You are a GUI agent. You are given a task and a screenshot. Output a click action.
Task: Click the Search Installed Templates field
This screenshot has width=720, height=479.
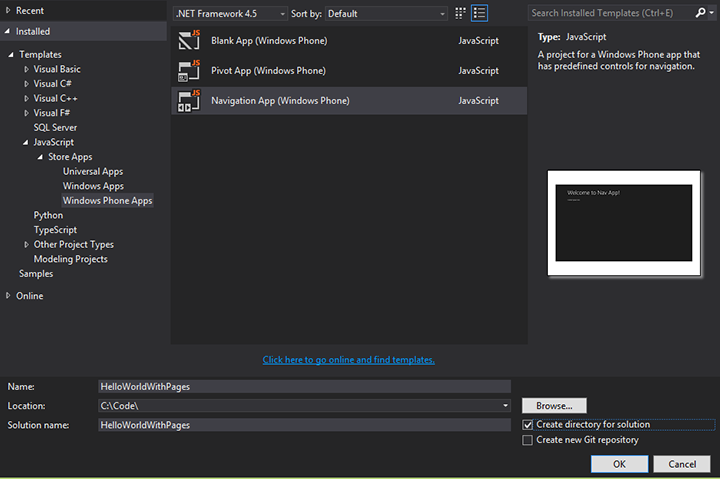coord(611,13)
